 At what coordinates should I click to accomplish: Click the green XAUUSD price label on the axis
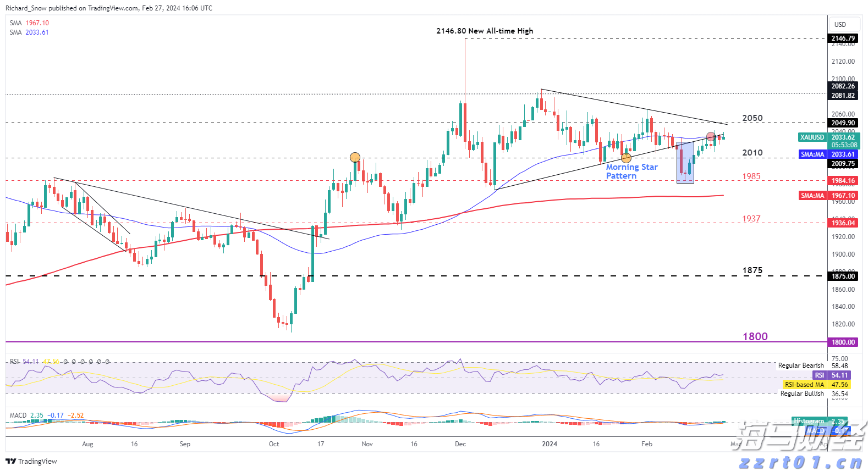812,137
